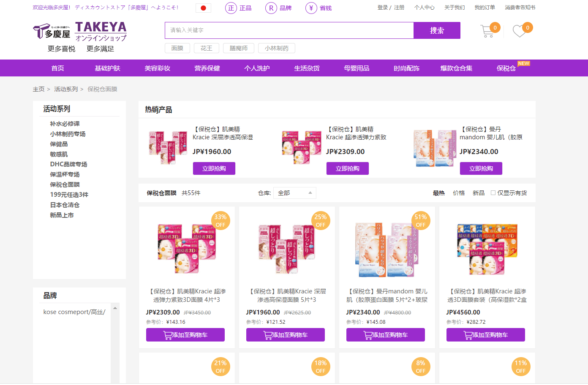The height and width of the screenshot is (385, 588).
Task: Open the 母婴用品 nav menu
Action: tap(357, 68)
